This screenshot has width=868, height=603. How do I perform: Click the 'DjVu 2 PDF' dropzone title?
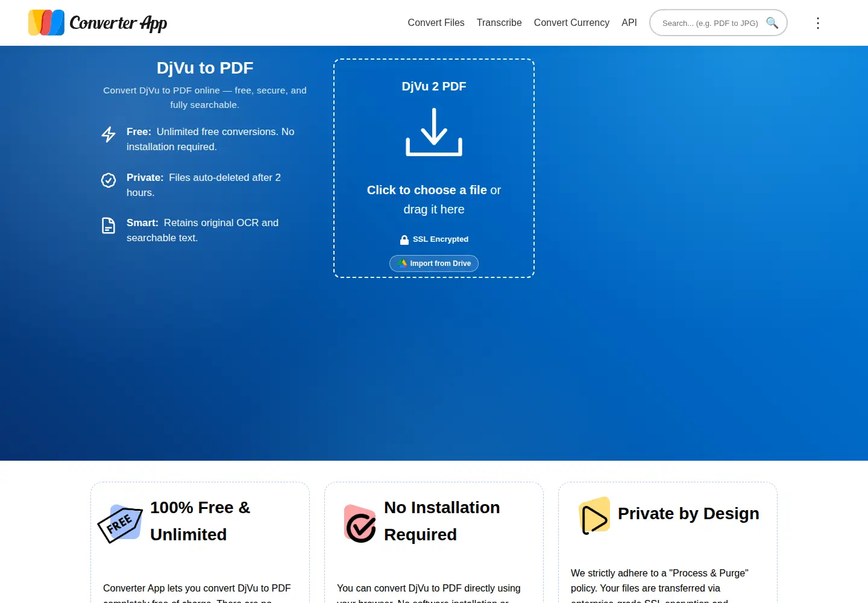point(434,86)
